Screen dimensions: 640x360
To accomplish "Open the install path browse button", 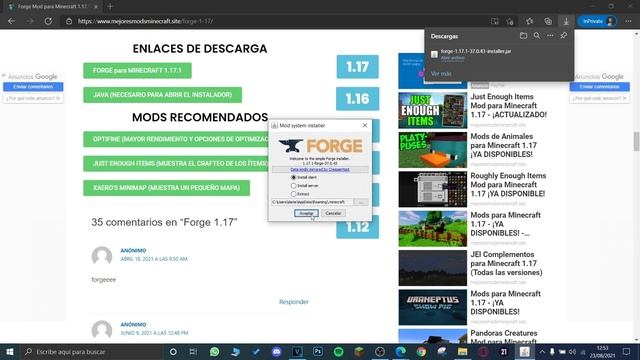I will coord(361,202).
